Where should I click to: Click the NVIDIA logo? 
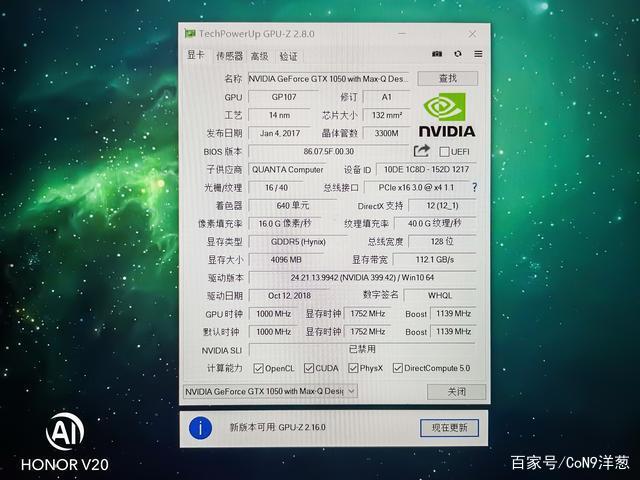(x=447, y=115)
